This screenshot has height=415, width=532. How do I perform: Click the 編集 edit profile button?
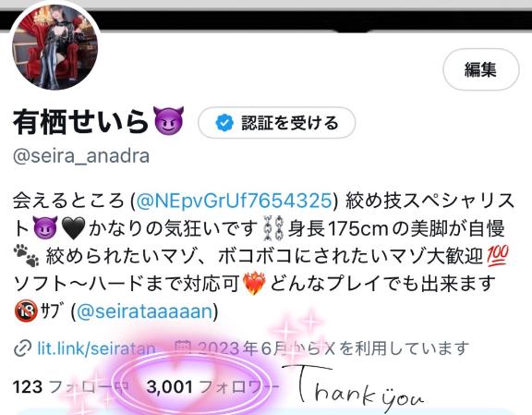point(481,69)
